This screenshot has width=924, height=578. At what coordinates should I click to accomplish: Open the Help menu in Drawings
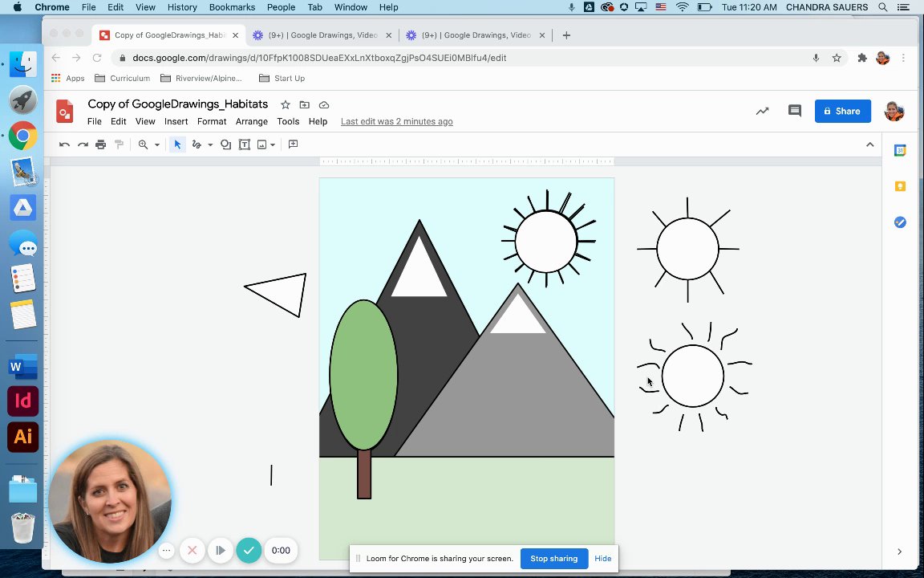[x=318, y=121]
